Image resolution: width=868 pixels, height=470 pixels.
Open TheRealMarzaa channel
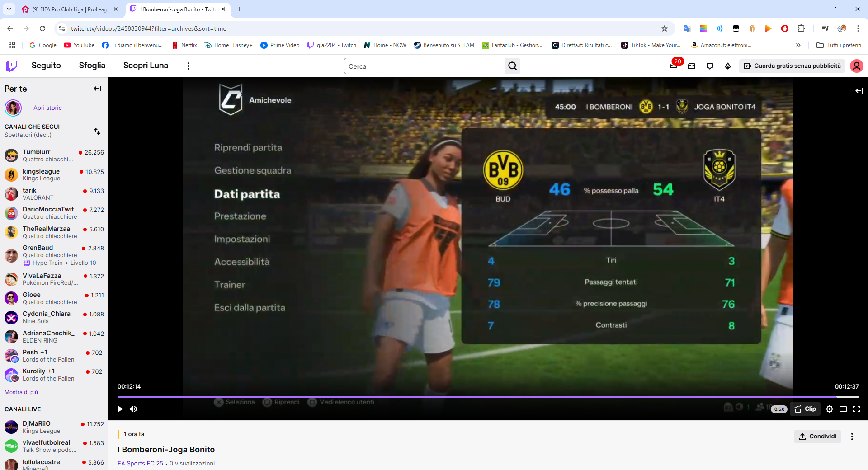point(54,232)
